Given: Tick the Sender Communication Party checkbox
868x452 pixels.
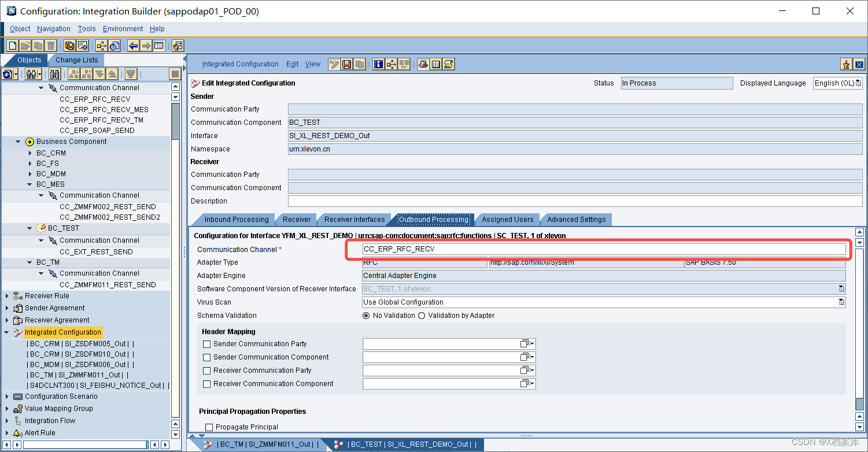Looking at the screenshot, I should (x=207, y=344).
